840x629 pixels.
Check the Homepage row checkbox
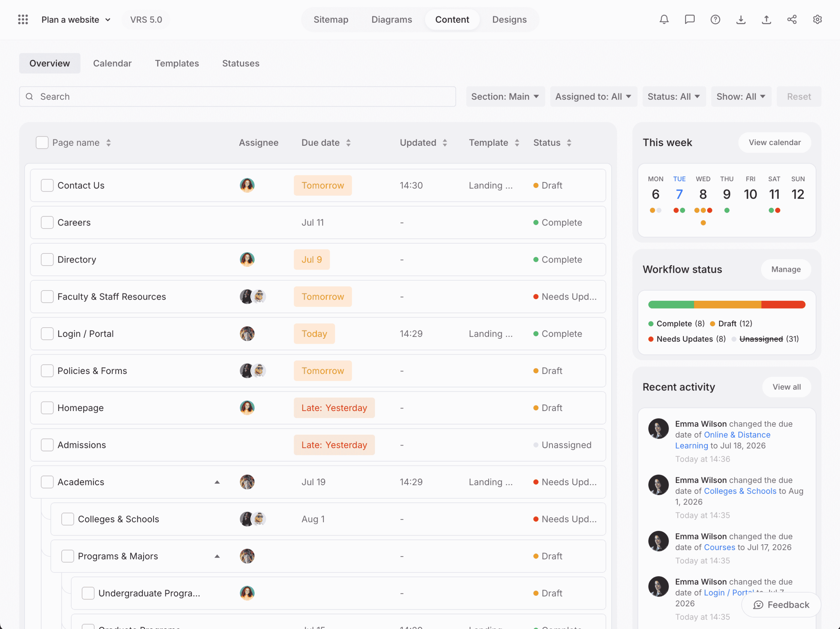point(47,407)
